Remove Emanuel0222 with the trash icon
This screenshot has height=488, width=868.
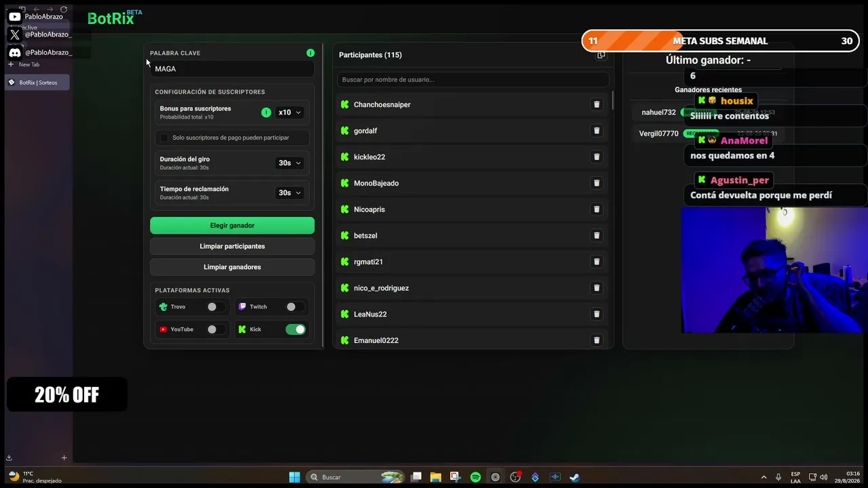tap(597, 340)
